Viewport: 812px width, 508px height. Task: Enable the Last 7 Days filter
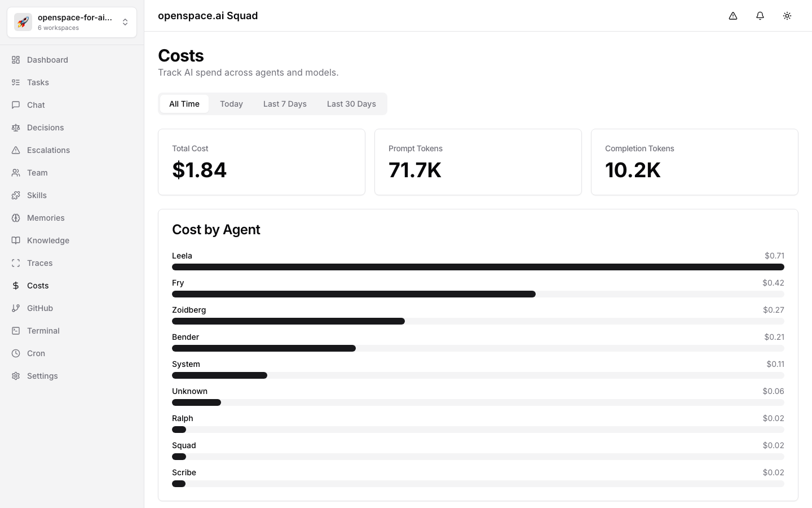tap(285, 104)
